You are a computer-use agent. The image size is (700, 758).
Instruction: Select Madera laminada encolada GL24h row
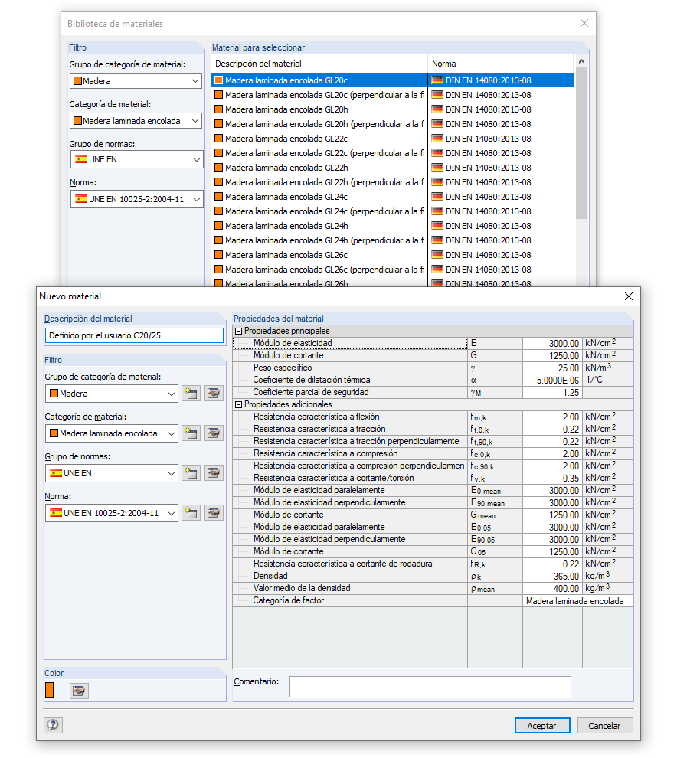click(x=392, y=226)
